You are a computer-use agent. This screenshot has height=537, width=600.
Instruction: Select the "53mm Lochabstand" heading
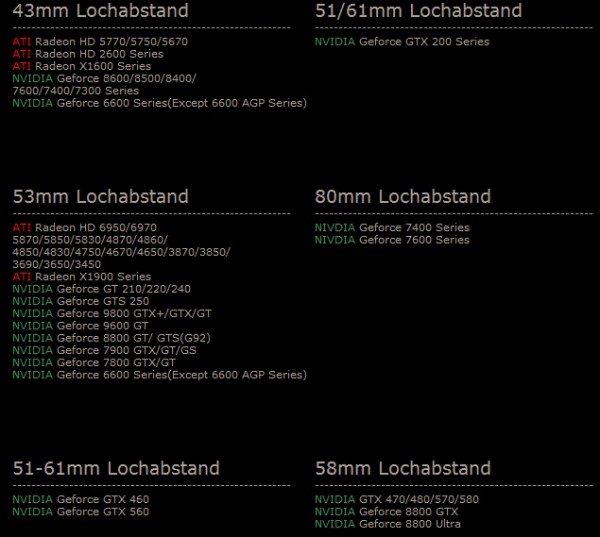(x=100, y=196)
